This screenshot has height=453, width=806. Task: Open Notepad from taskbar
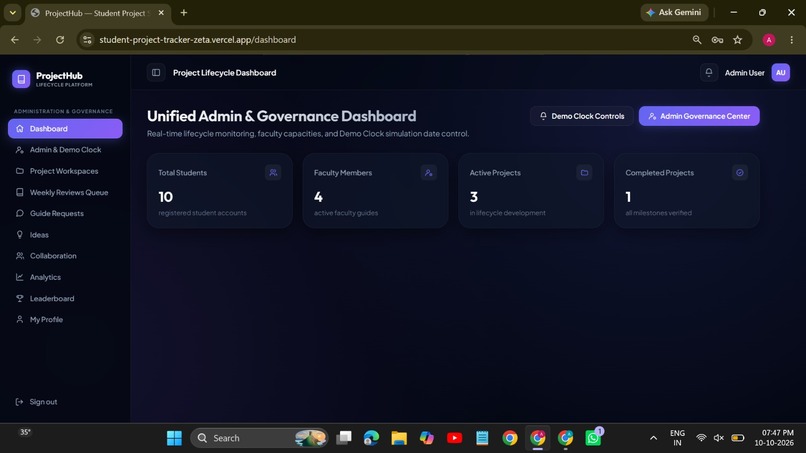coord(482,438)
